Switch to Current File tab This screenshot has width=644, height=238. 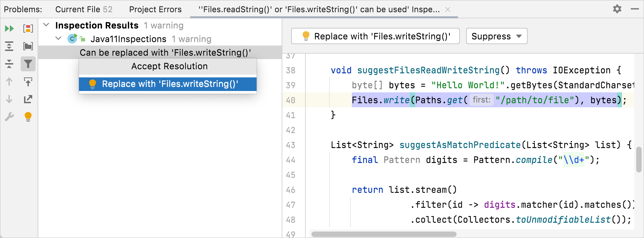click(84, 10)
